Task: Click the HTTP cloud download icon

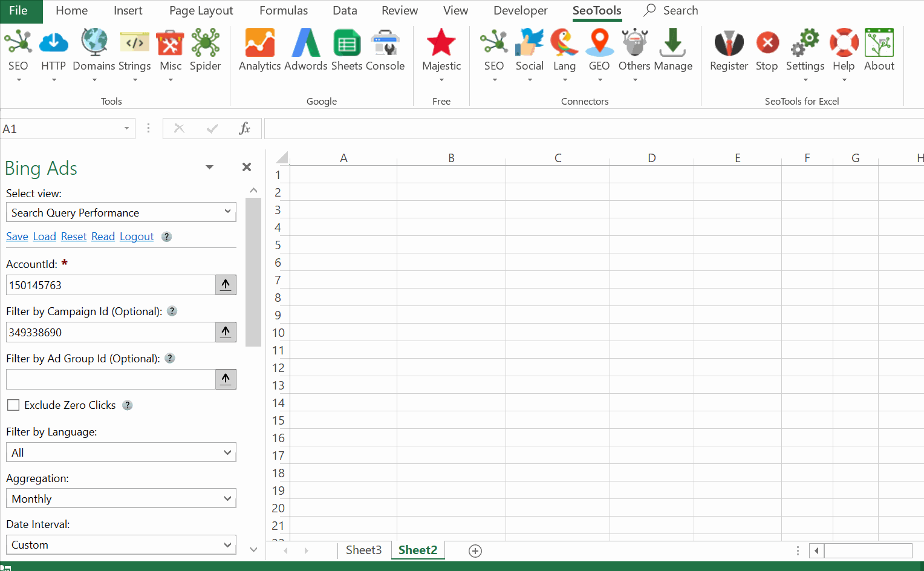Action: [53, 42]
